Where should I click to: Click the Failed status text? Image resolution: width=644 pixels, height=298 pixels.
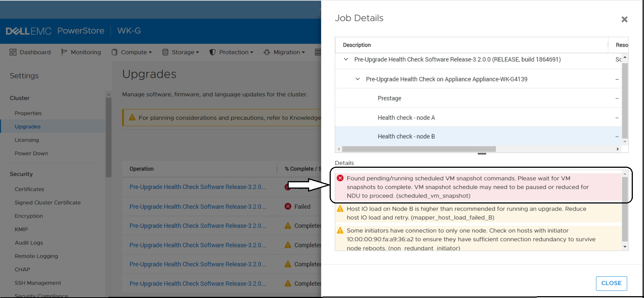click(x=302, y=206)
